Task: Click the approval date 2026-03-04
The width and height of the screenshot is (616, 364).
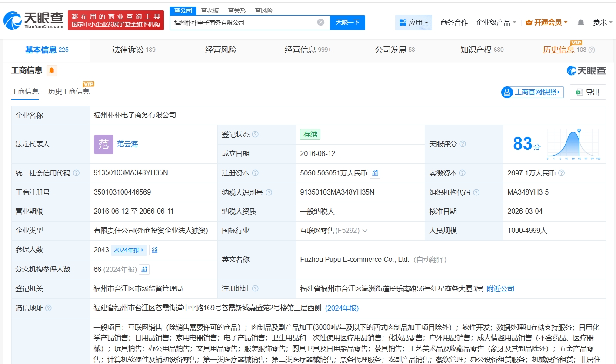Action: click(x=525, y=212)
